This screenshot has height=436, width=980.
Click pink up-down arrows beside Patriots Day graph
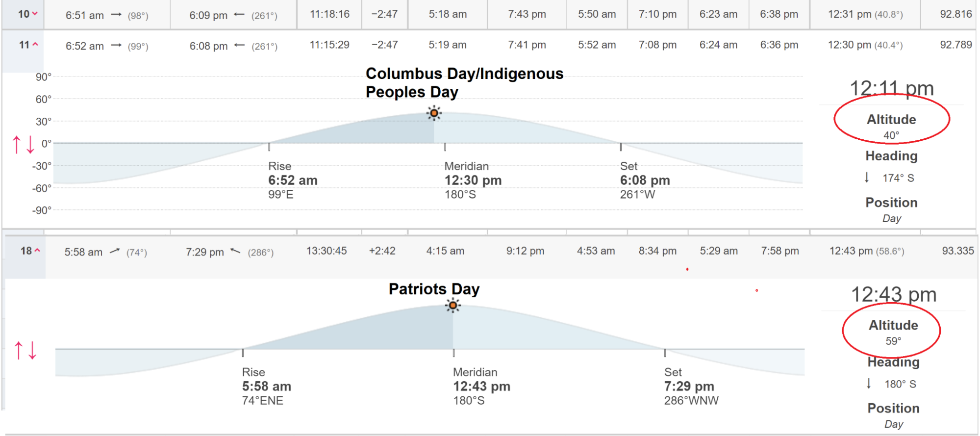(x=25, y=351)
